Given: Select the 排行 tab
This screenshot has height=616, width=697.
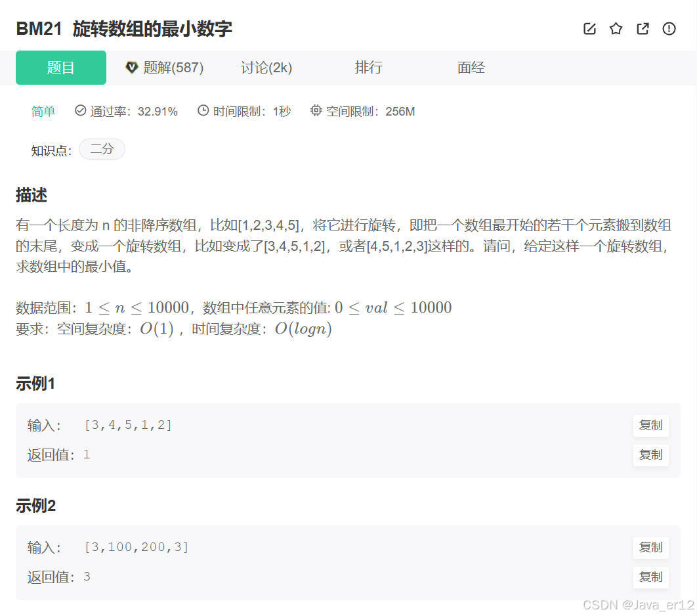Looking at the screenshot, I should coord(368,67).
